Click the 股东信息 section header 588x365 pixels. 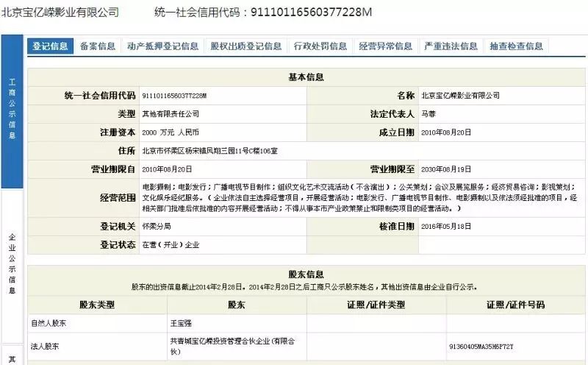click(306, 274)
